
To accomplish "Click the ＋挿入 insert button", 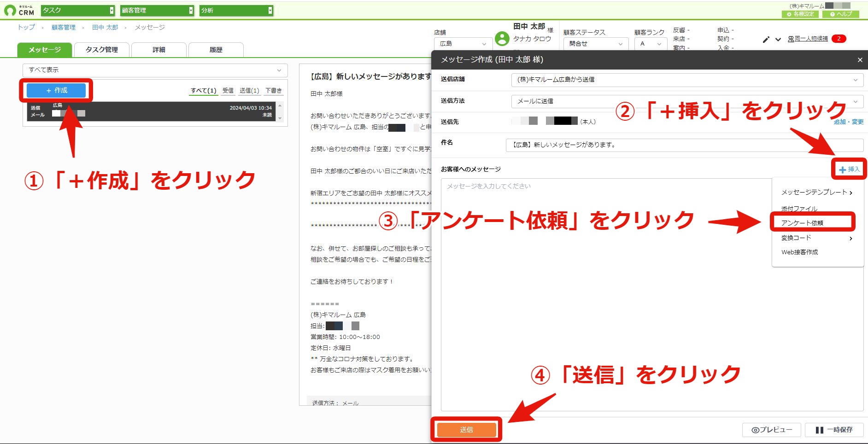I will (x=849, y=169).
